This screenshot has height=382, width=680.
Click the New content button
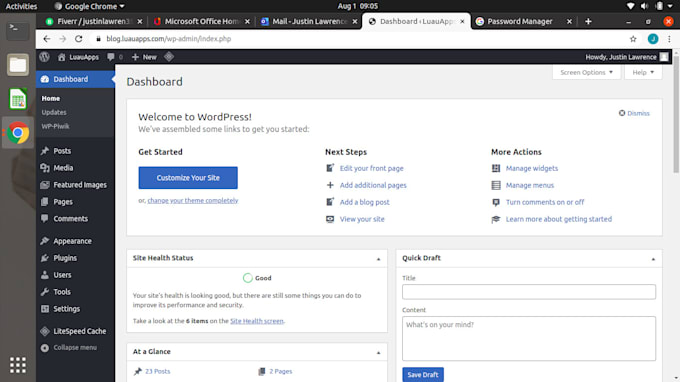[144, 57]
